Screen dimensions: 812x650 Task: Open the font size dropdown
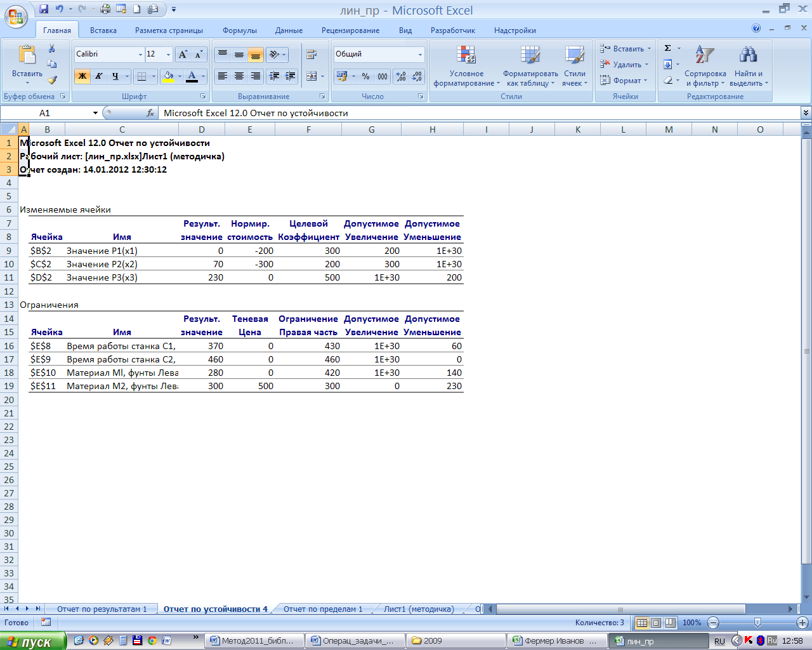(x=168, y=55)
